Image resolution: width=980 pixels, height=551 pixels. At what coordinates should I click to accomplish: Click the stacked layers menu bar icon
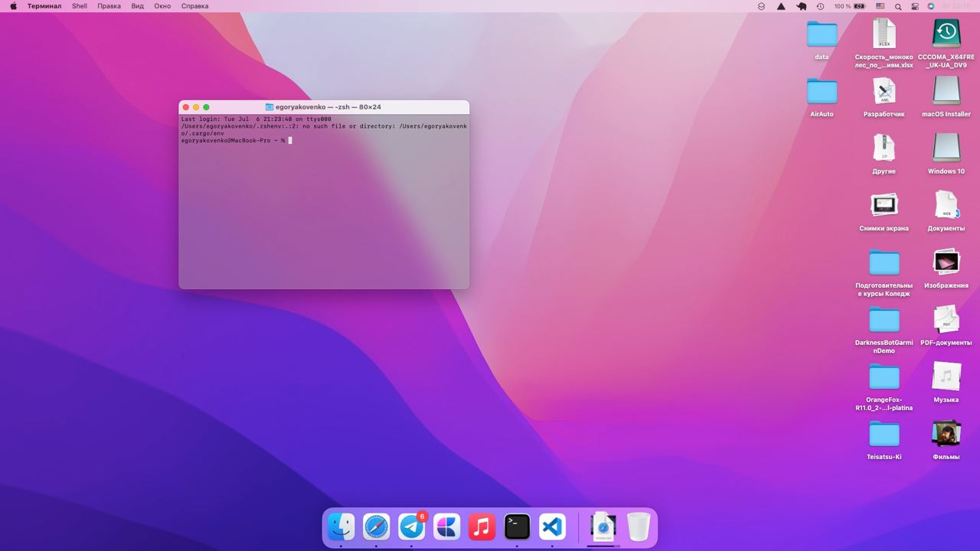point(761,6)
